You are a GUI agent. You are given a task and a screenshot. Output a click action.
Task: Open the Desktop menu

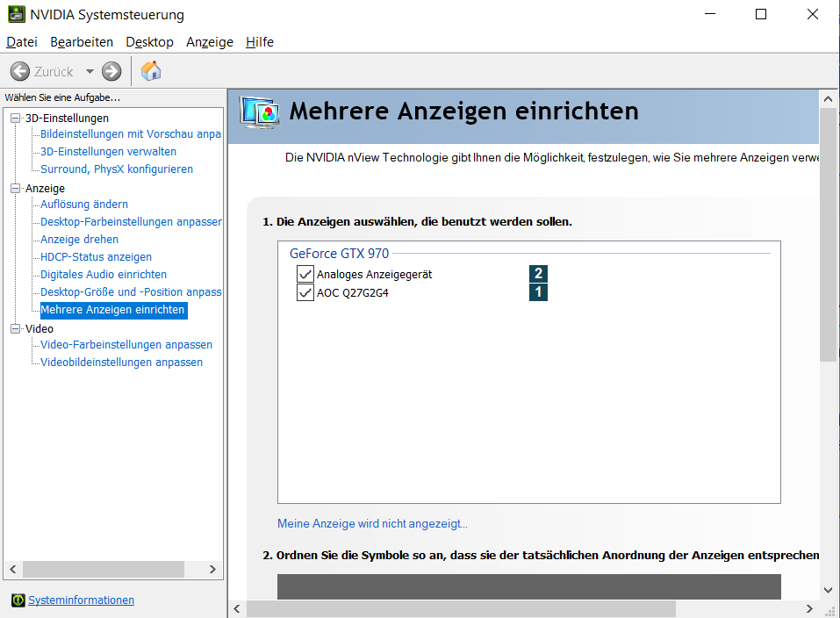coord(149,42)
